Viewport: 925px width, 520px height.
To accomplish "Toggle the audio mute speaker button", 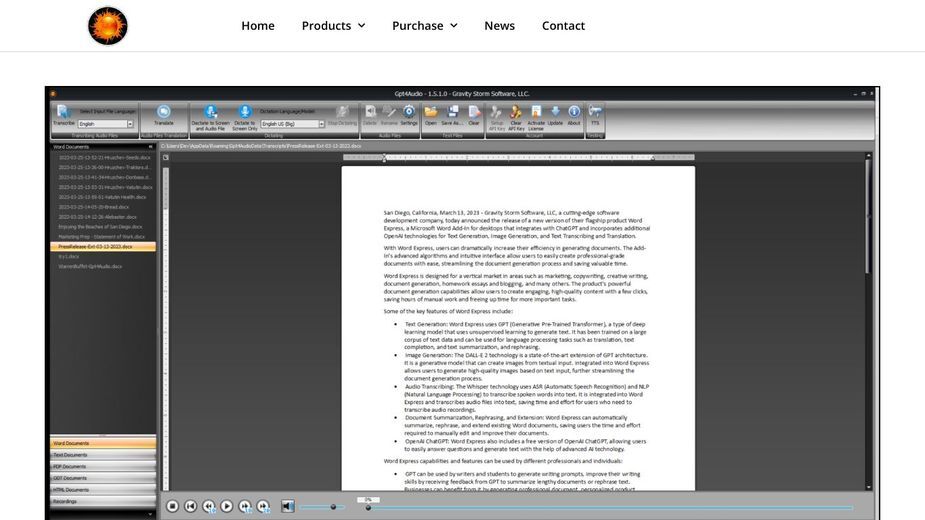I will pos(287,506).
